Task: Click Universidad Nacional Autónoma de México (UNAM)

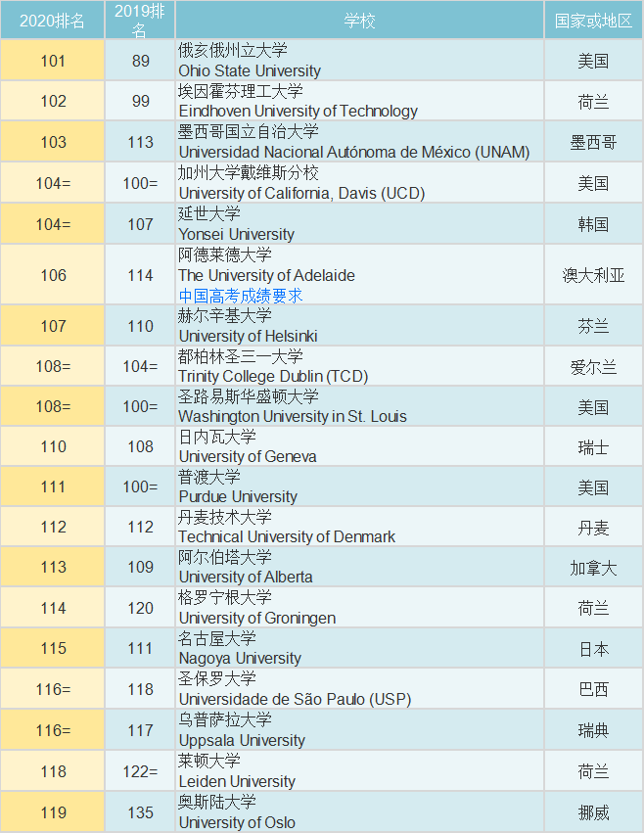Action: click(x=354, y=152)
